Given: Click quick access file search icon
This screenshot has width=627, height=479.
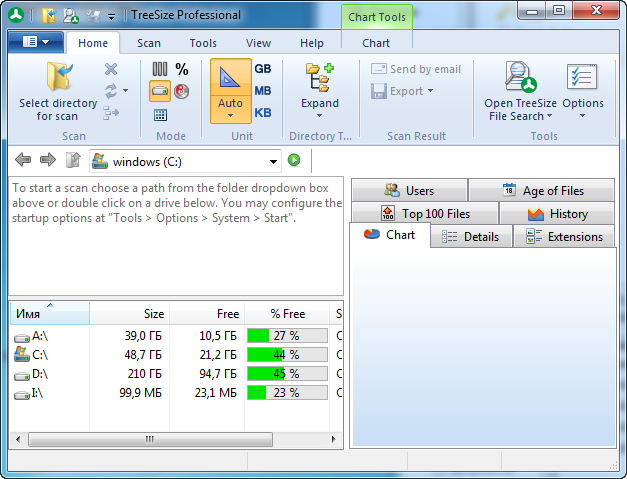Looking at the screenshot, I should coord(71,16).
